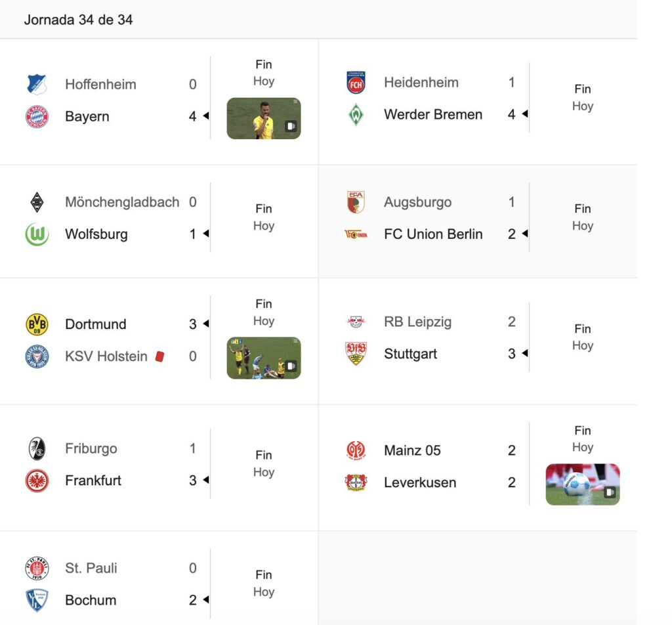Click the Bayer Leverkusen crest icon
672x625 pixels.
(356, 483)
